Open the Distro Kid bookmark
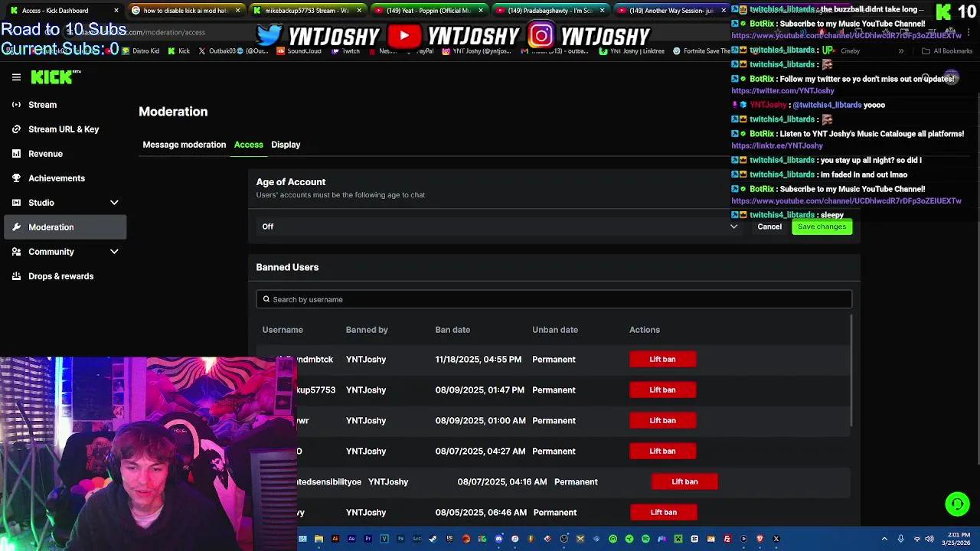The height and width of the screenshot is (551, 980). click(140, 51)
